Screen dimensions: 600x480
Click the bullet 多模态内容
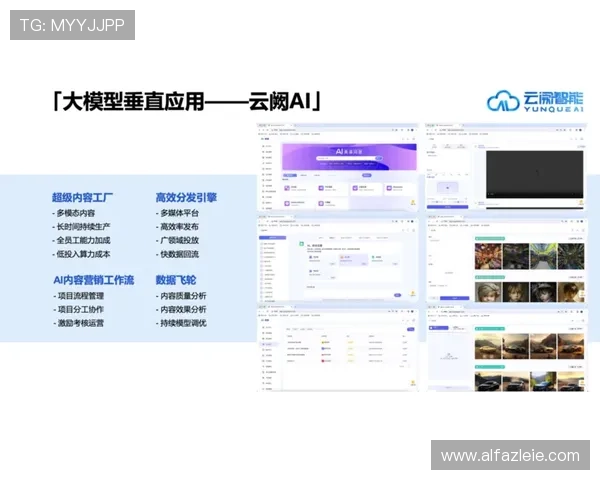[73, 213]
